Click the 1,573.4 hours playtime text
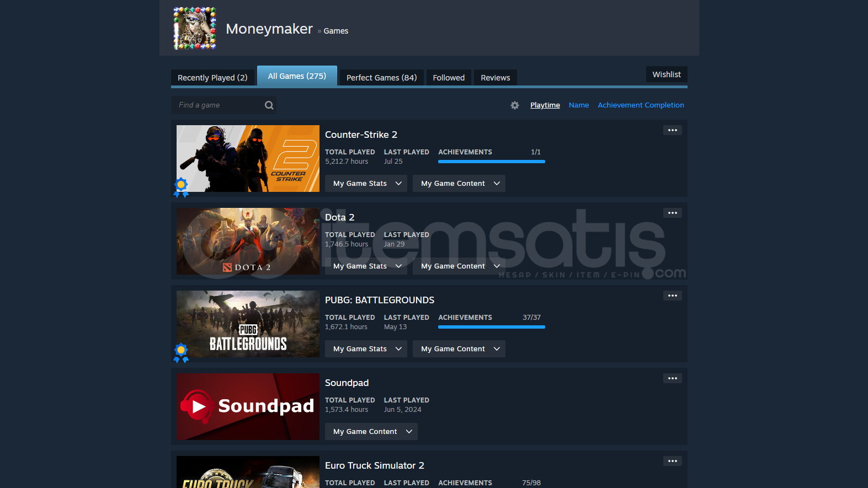 pos(347,410)
